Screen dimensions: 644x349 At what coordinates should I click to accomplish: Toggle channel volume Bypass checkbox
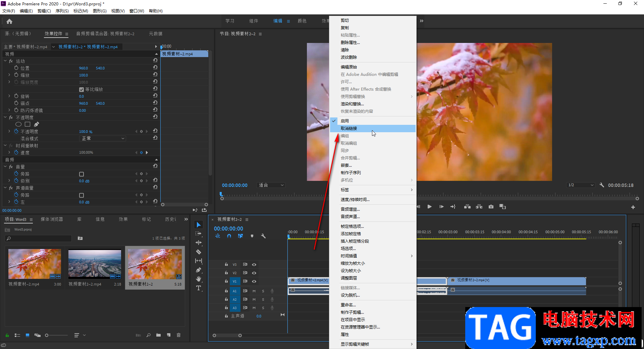coord(82,195)
